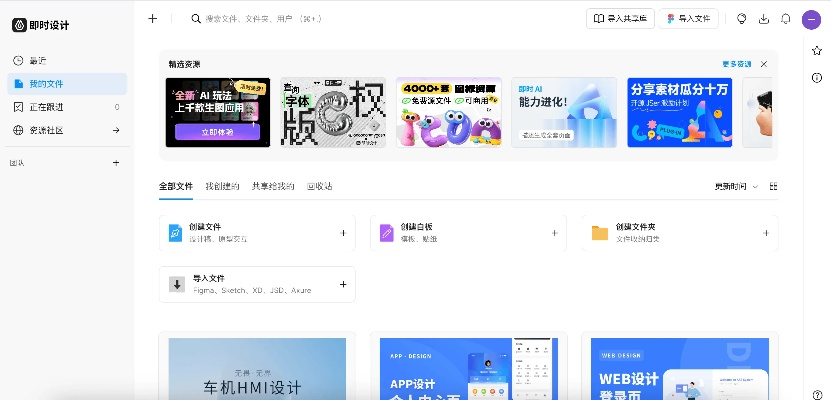Open 最近 in the sidebar
831x400 pixels.
click(36, 61)
